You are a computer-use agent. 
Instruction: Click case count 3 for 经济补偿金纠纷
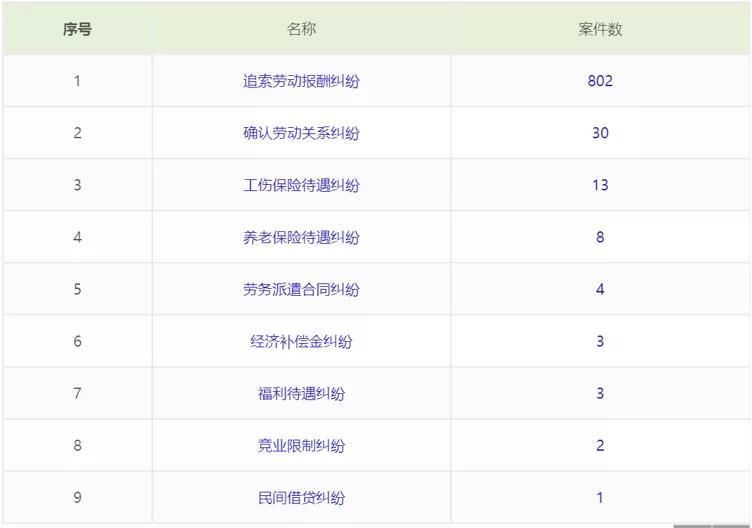click(600, 341)
